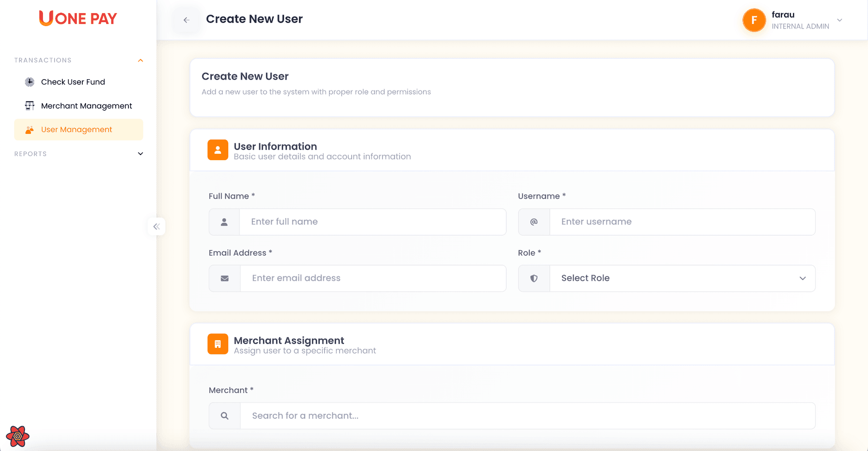This screenshot has width=868, height=451.
Task: Open the farau account menu chevron
Action: pyautogui.click(x=840, y=20)
